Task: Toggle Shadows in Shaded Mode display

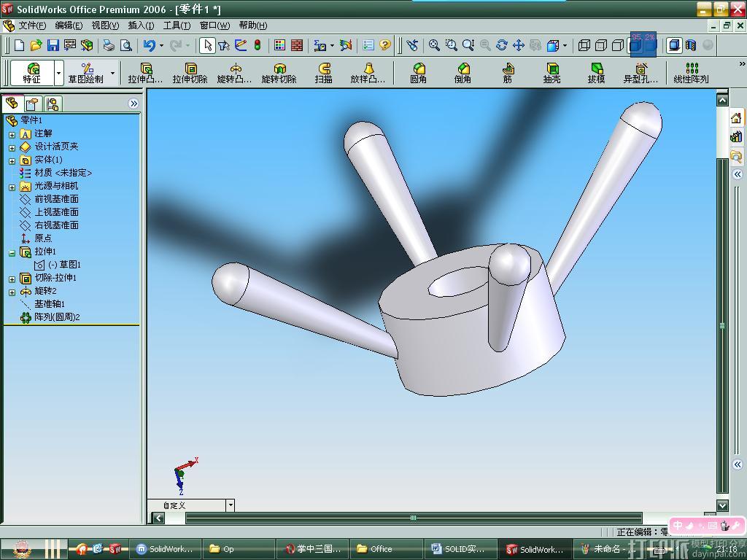Action: point(675,45)
